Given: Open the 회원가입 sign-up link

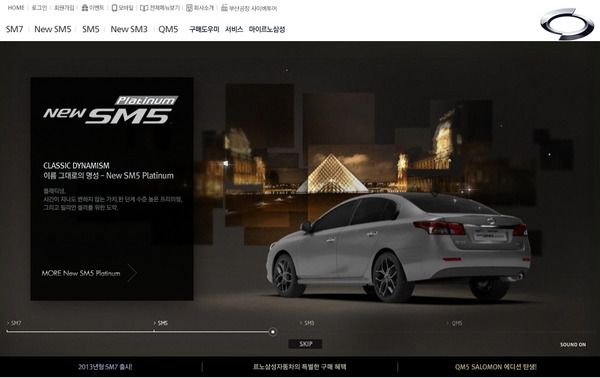Looking at the screenshot, I should click(64, 8).
